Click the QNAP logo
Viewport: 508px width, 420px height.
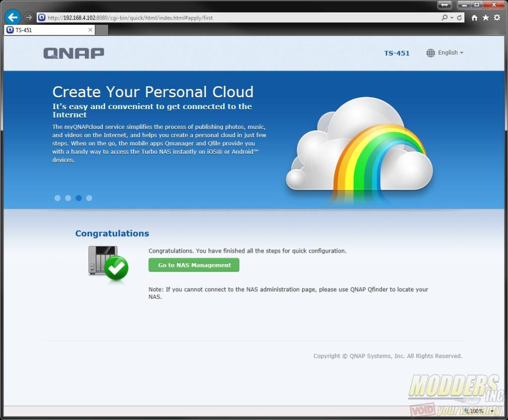coord(74,53)
